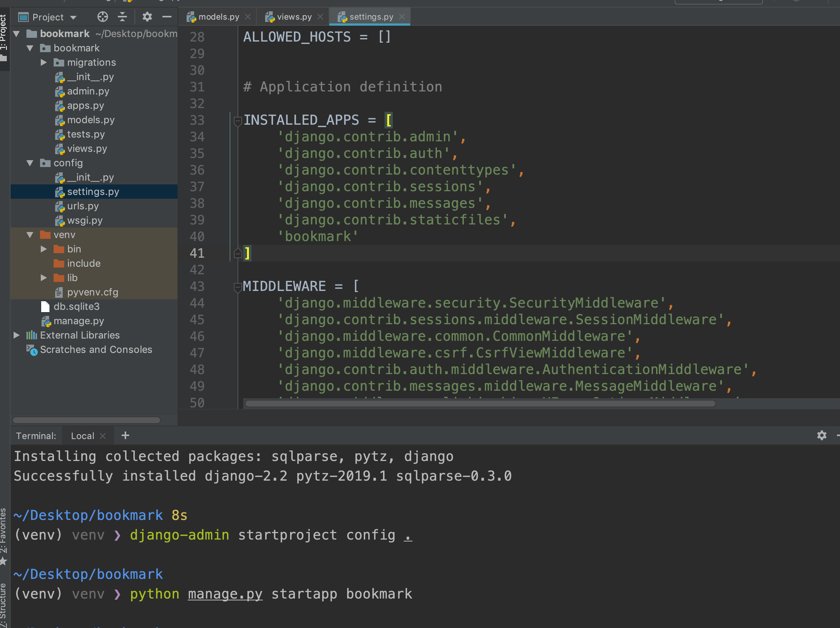Add a new terminal session
This screenshot has width=840, height=628.
coord(125,435)
